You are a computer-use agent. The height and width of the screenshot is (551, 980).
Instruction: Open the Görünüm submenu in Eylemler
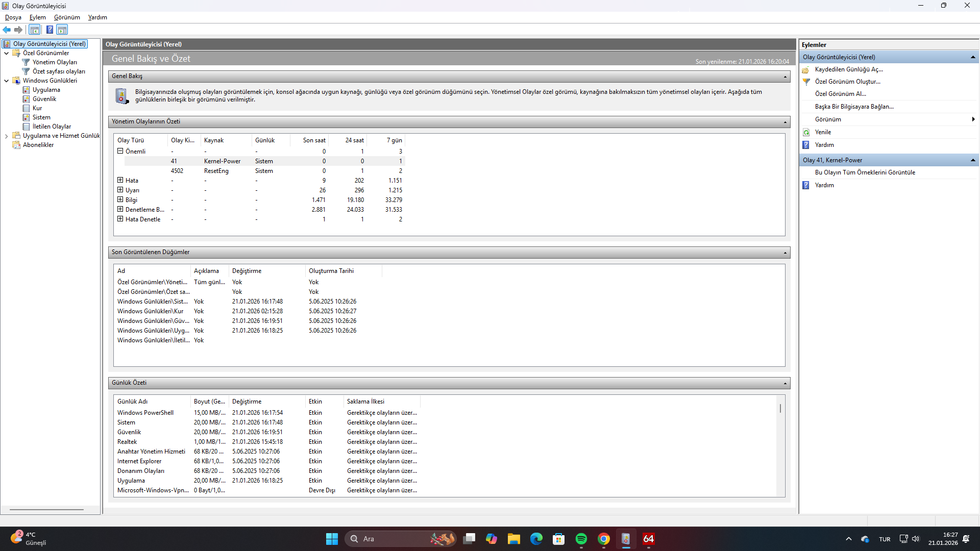(x=889, y=119)
